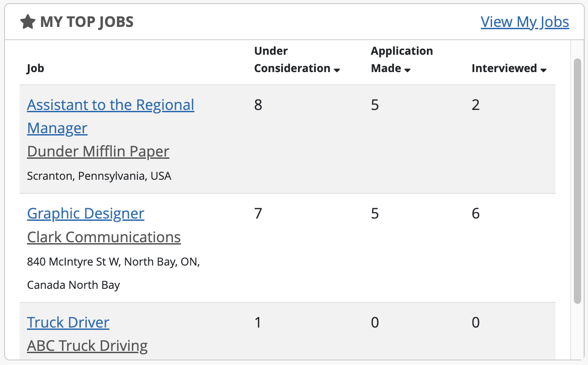
Task: Click the vertical scrollbar thumb
Action: (577, 180)
